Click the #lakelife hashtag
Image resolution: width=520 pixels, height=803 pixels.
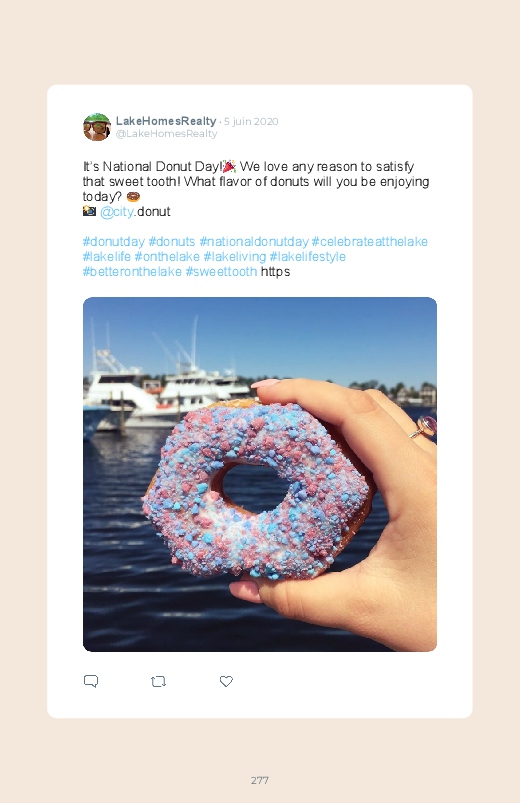tap(107, 257)
